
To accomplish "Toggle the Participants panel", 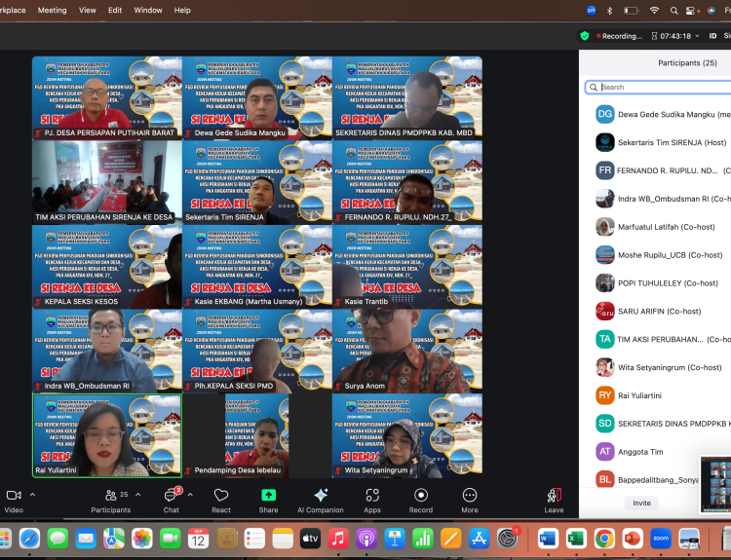I will point(111,495).
